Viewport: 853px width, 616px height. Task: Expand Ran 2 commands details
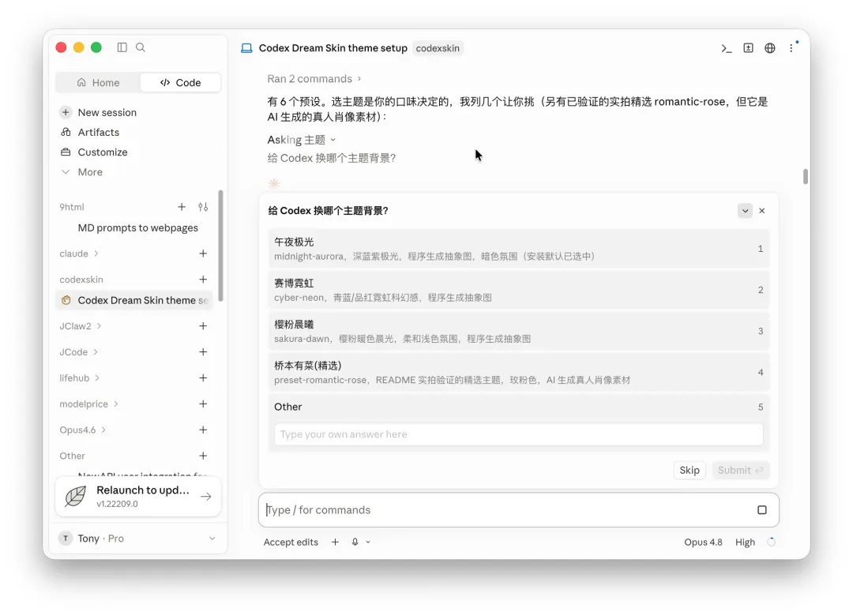[x=314, y=79]
